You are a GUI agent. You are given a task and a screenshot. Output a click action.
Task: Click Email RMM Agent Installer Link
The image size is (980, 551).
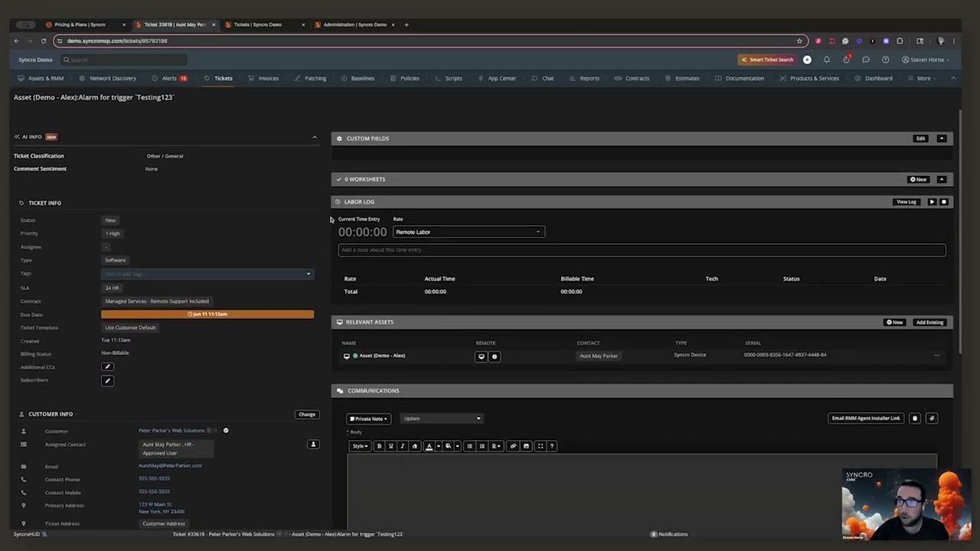[866, 419]
